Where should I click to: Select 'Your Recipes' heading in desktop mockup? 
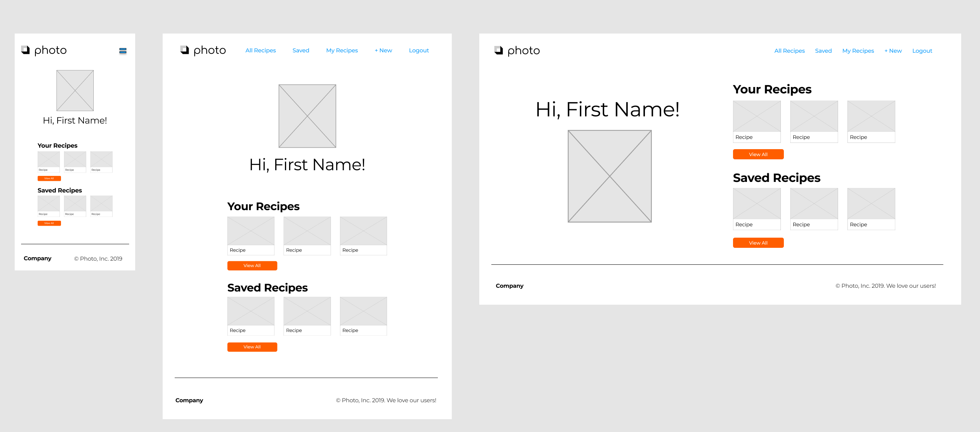pos(772,89)
